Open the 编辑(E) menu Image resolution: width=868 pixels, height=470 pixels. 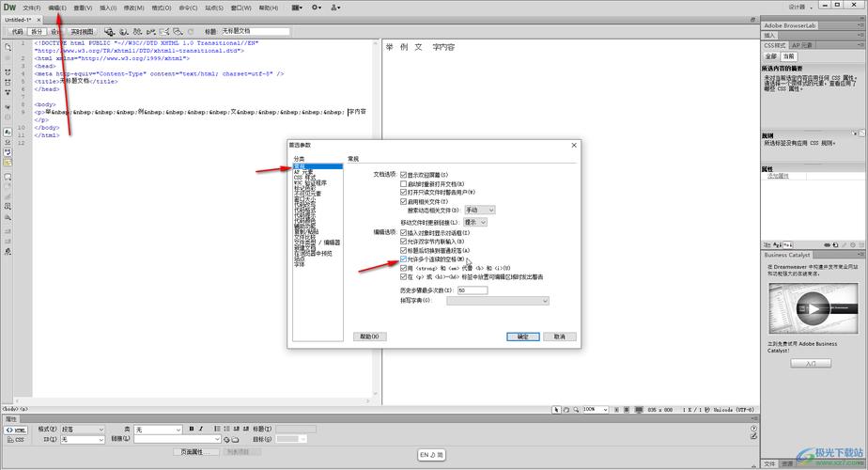point(57,7)
